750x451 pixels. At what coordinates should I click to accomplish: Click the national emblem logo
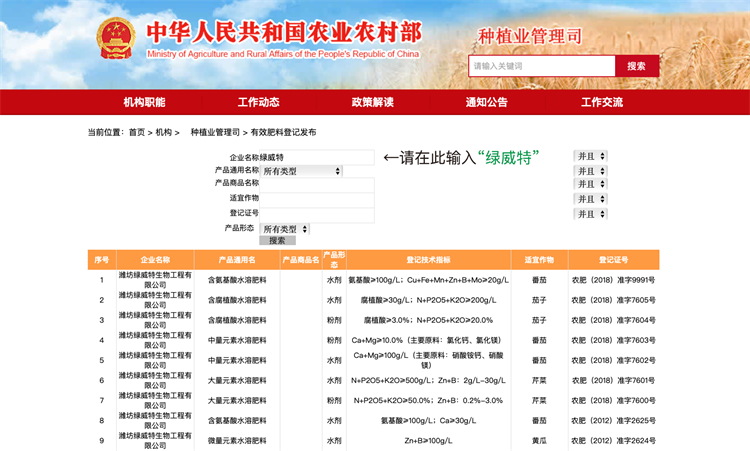tap(116, 38)
